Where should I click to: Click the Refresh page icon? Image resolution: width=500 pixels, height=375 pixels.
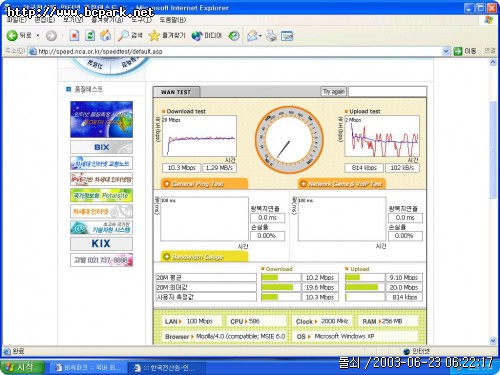point(90,35)
